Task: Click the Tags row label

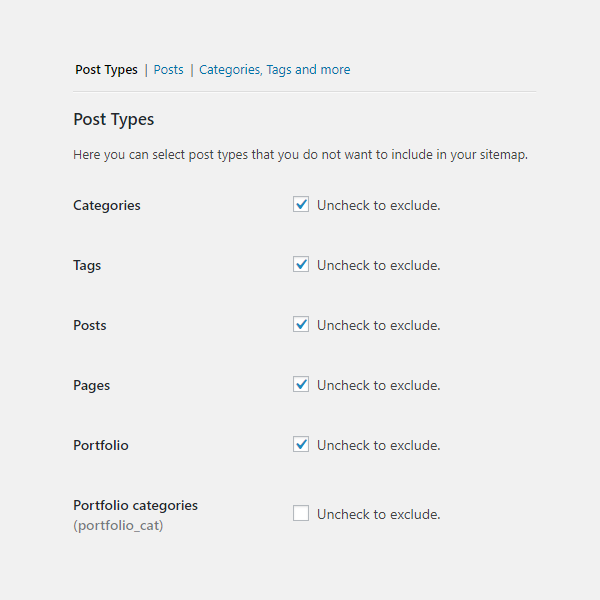Action: tap(87, 265)
